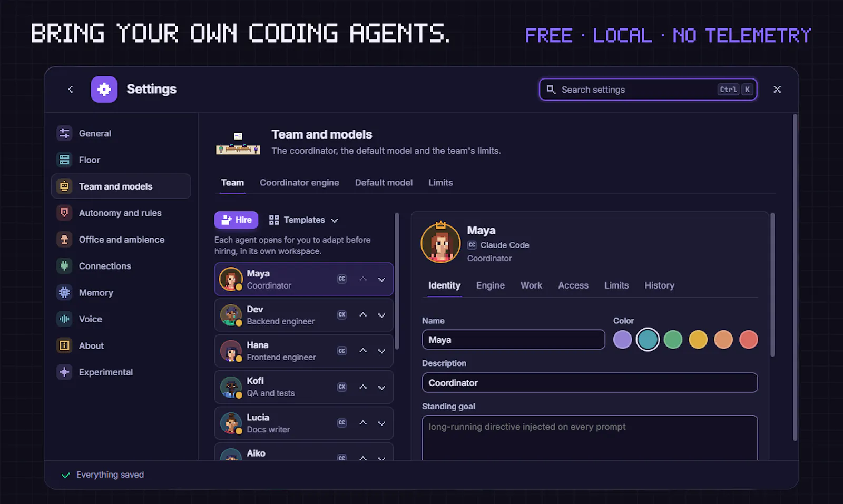Click the CC engine badge on Lucia's row
Viewport: 843px width, 504px height.
[x=342, y=423]
